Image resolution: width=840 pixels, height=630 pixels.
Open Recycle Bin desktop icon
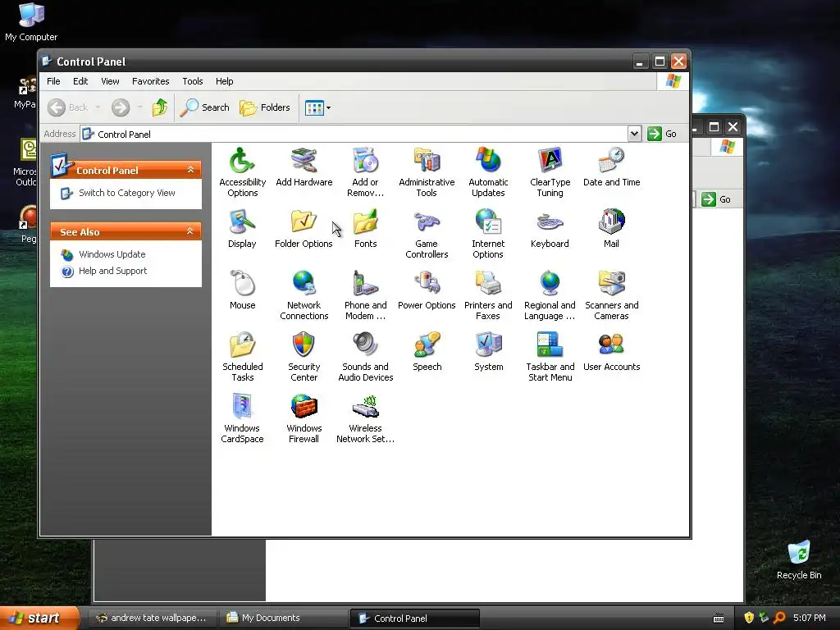pyautogui.click(x=799, y=560)
